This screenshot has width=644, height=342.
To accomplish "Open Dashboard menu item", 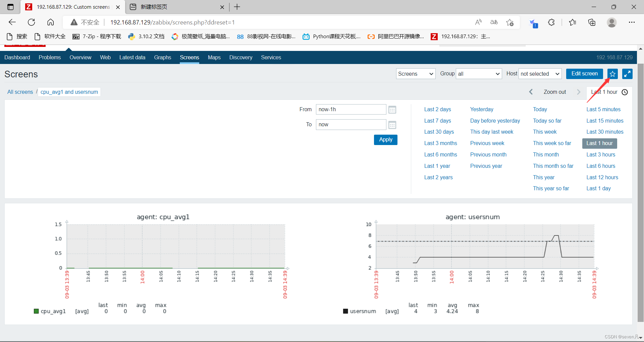I will 17,57.
